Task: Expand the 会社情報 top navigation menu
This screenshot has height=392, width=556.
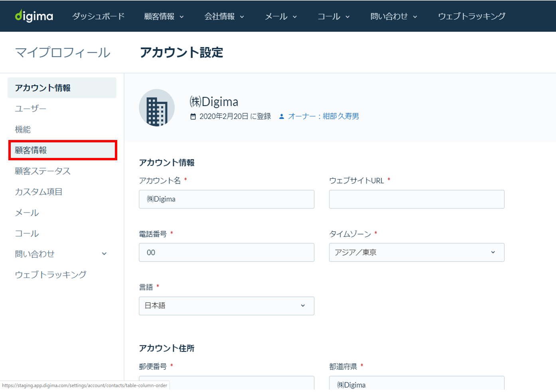Action: click(x=224, y=16)
